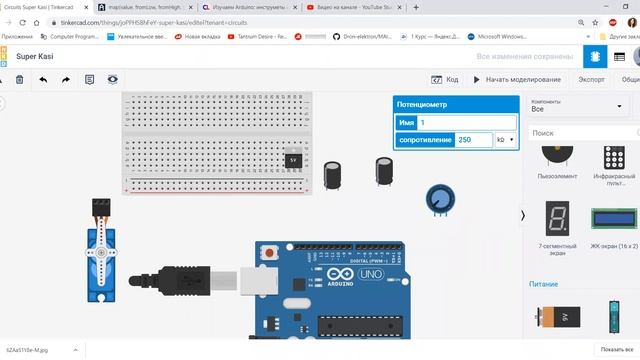Open Tantrum Desire bookmark
Viewport: 640px width, 360px height.
[258, 37]
